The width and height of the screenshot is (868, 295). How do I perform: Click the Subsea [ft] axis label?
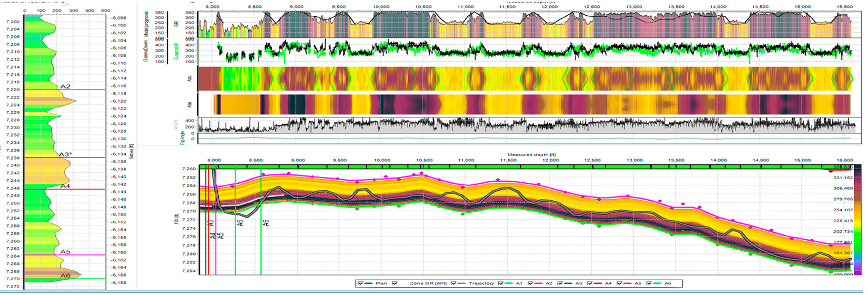132,151
